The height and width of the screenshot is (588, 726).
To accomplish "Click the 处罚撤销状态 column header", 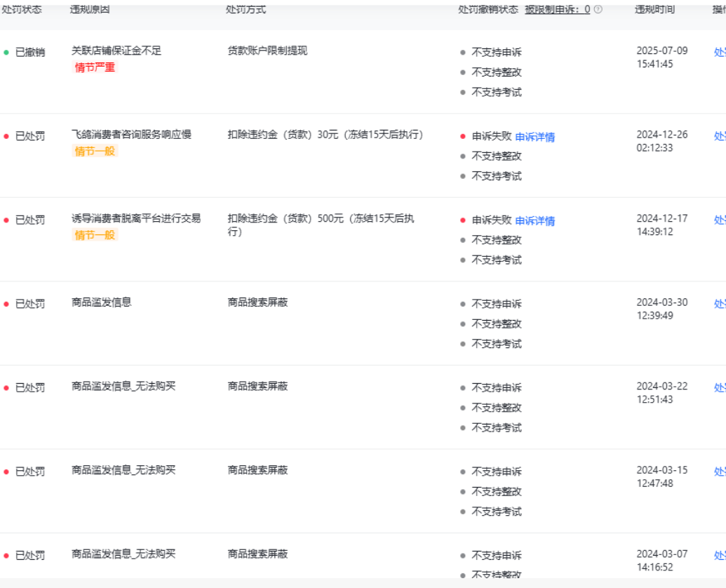I will 488,9.
